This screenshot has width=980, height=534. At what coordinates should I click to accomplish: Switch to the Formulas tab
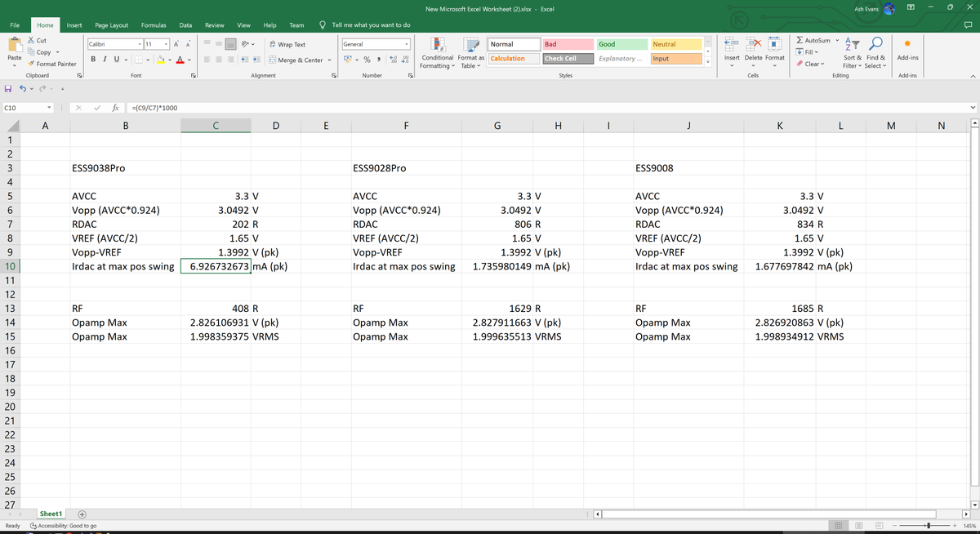[x=154, y=25]
